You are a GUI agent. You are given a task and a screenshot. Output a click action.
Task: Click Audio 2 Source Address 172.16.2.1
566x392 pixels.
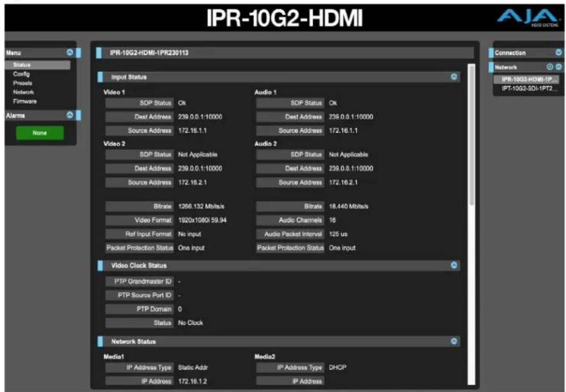pos(343,182)
